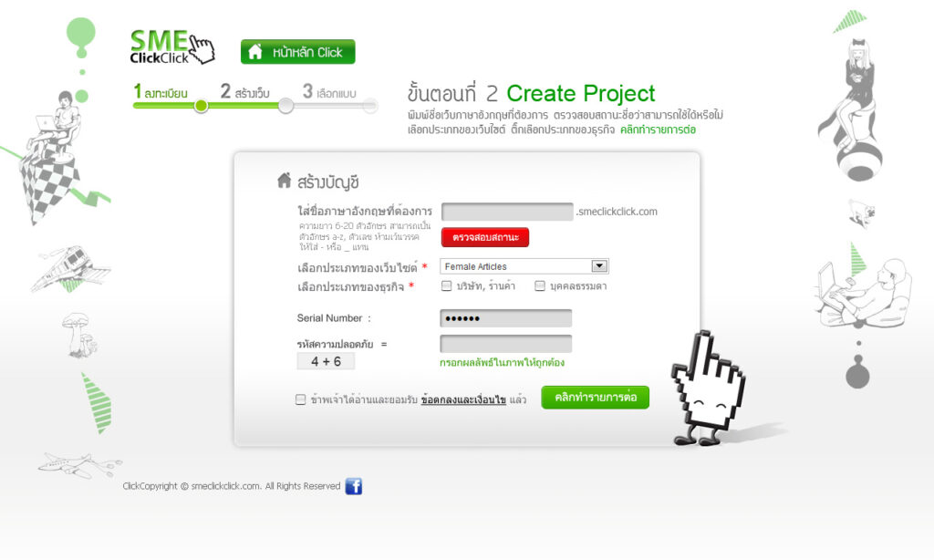Check the บริษัท, ร้านค้า business type checkbox
This screenshot has height=560, width=934.
(446, 286)
